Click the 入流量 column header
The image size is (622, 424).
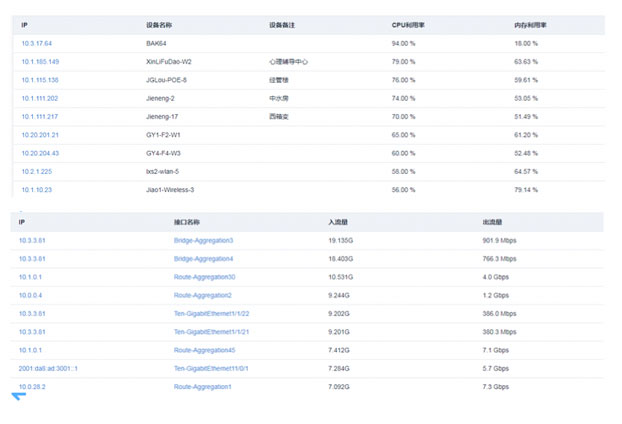click(338, 222)
